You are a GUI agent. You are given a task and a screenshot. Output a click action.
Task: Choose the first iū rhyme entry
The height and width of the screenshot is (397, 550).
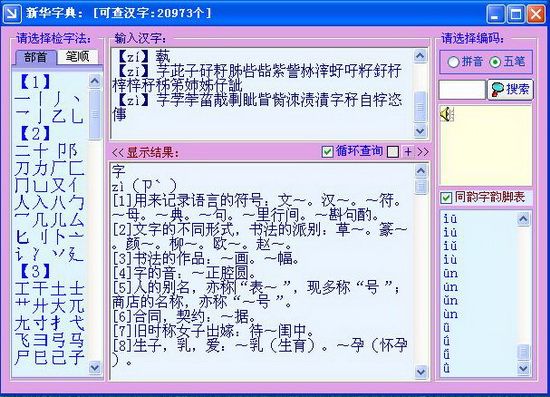450,219
